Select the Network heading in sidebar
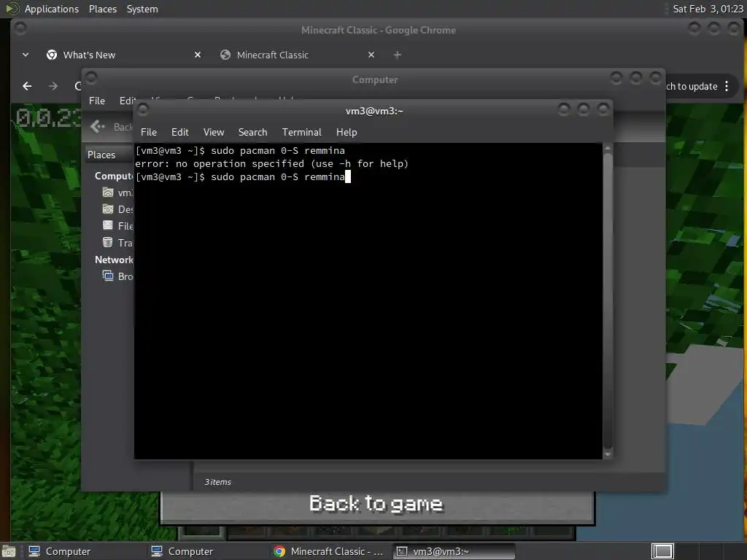Viewport: 747px width, 560px height. [114, 260]
